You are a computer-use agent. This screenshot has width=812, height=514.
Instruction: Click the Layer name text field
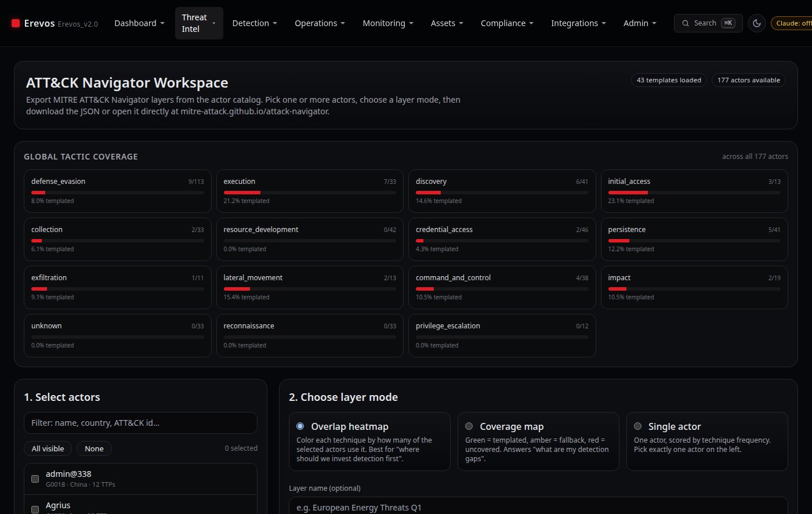click(x=538, y=505)
